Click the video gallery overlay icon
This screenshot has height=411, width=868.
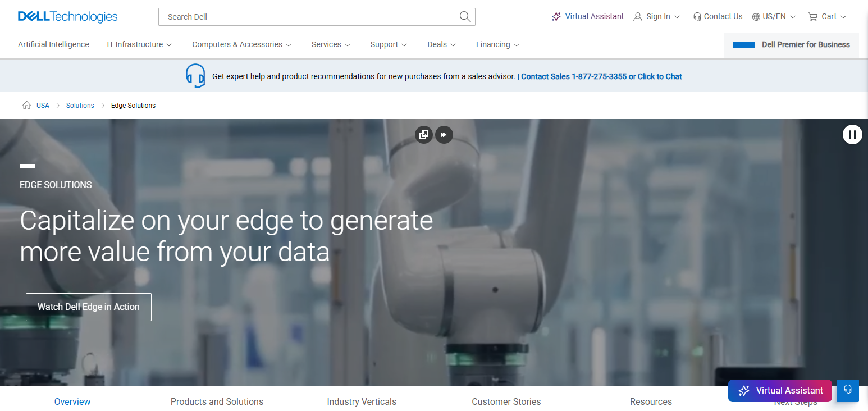[424, 135]
